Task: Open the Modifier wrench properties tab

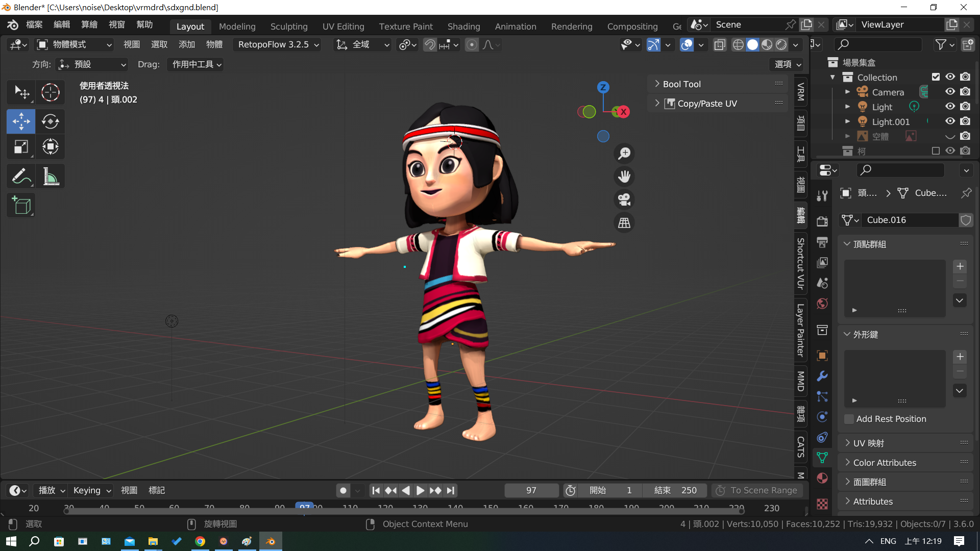Action: pos(822,376)
